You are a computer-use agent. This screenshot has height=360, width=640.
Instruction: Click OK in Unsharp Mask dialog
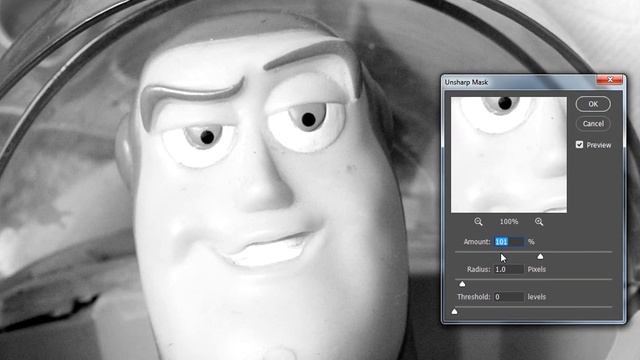pos(593,104)
